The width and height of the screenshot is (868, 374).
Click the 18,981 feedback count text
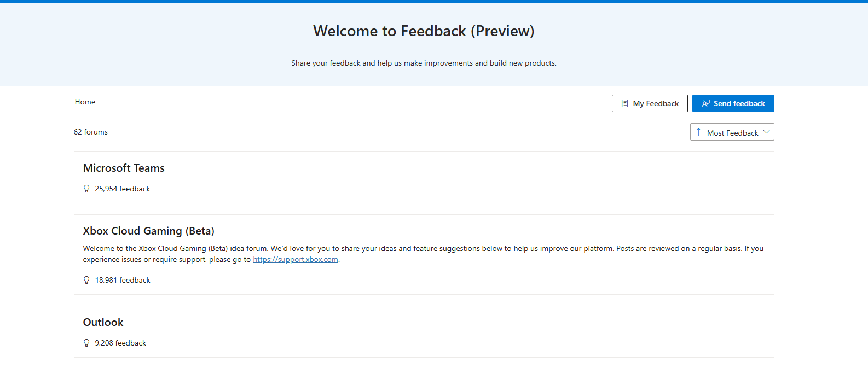123,280
